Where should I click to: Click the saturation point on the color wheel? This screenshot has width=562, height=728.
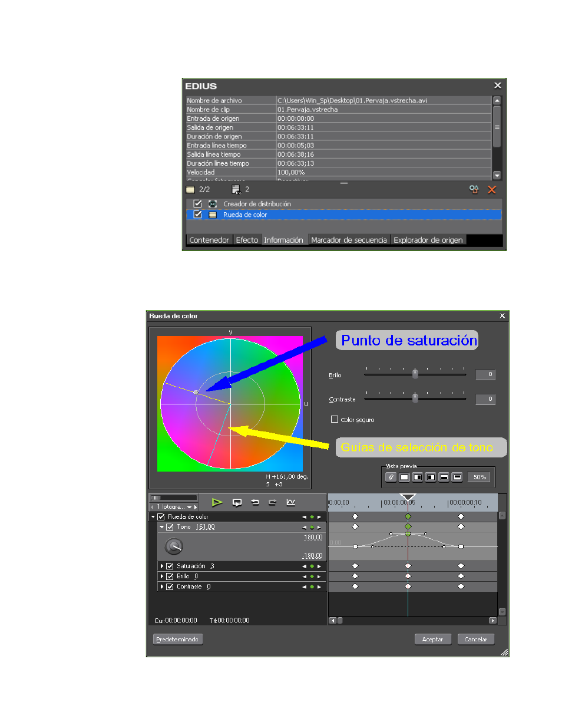tap(196, 391)
